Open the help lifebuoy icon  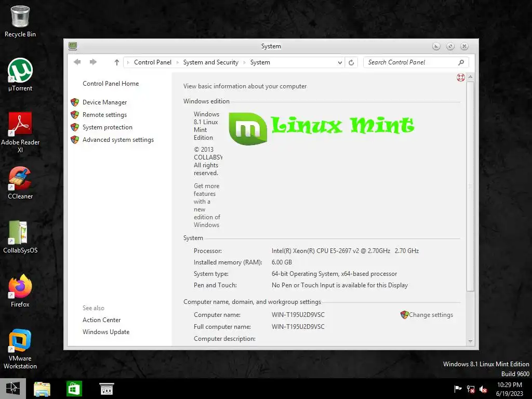click(x=460, y=77)
